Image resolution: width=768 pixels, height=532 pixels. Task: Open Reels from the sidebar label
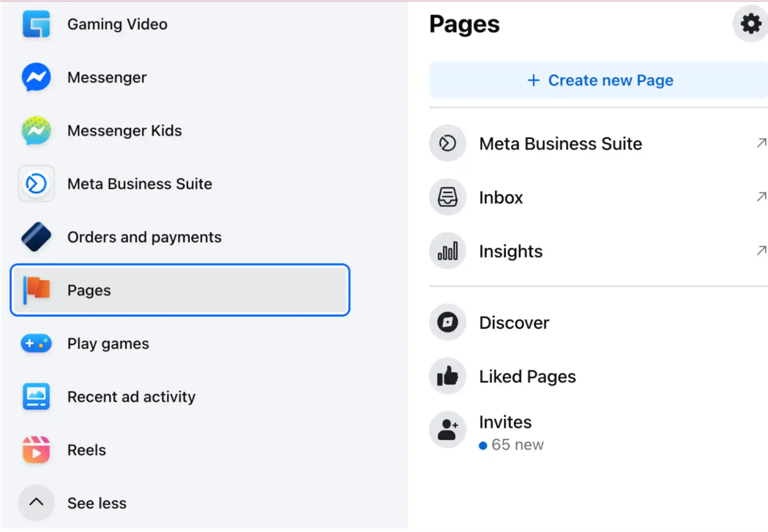click(87, 450)
